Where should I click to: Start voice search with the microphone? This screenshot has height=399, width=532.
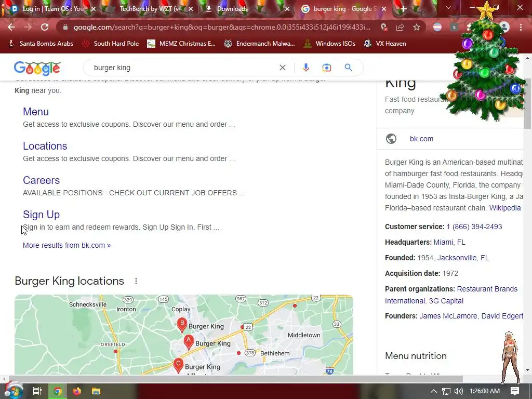pyautogui.click(x=305, y=68)
